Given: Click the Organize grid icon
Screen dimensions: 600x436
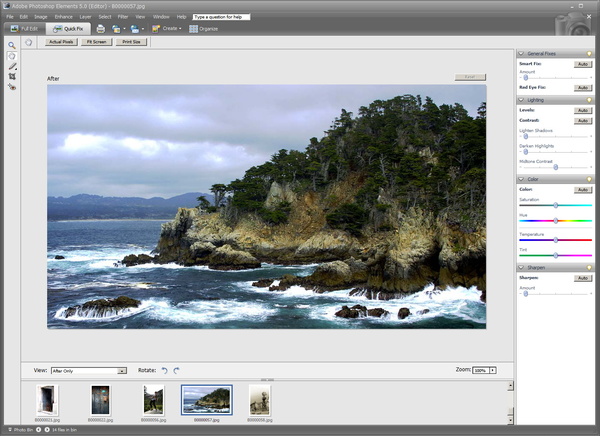Looking at the screenshot, I should [x=193, y=29].
